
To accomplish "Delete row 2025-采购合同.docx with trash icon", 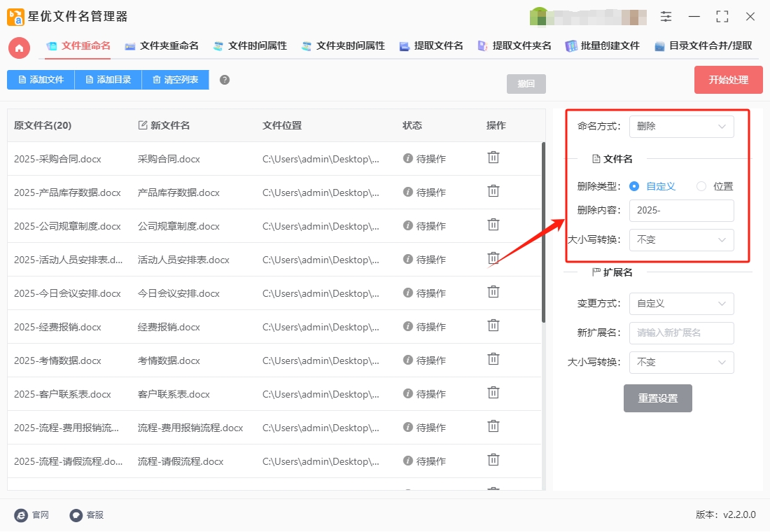I will (x=493, y=157).
